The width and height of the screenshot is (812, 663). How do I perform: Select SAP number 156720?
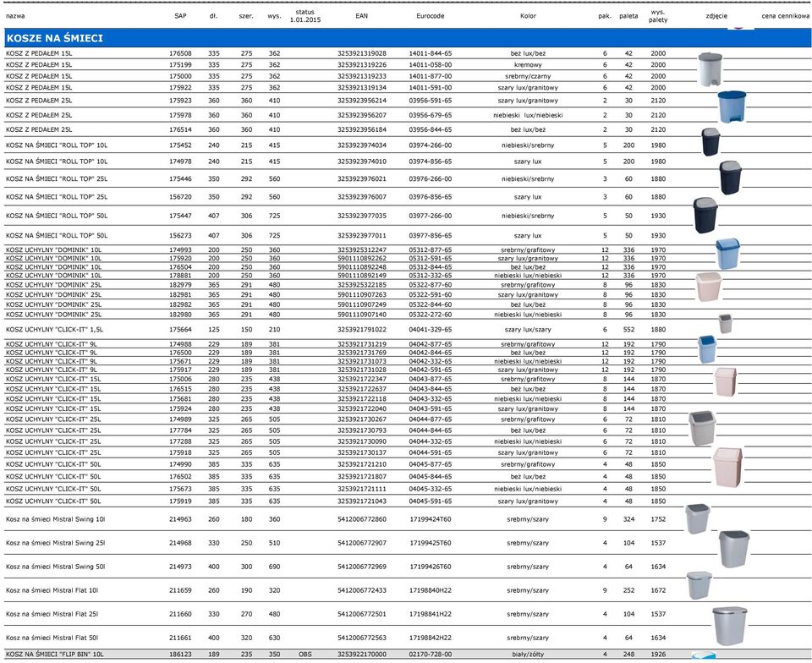tap(180, 197)
